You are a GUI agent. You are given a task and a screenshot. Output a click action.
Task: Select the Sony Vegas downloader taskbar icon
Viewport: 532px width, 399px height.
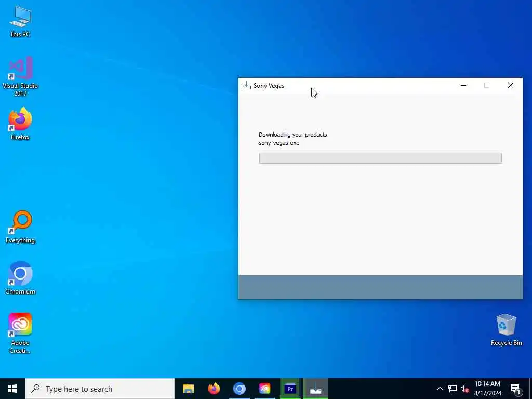[315, 389]
